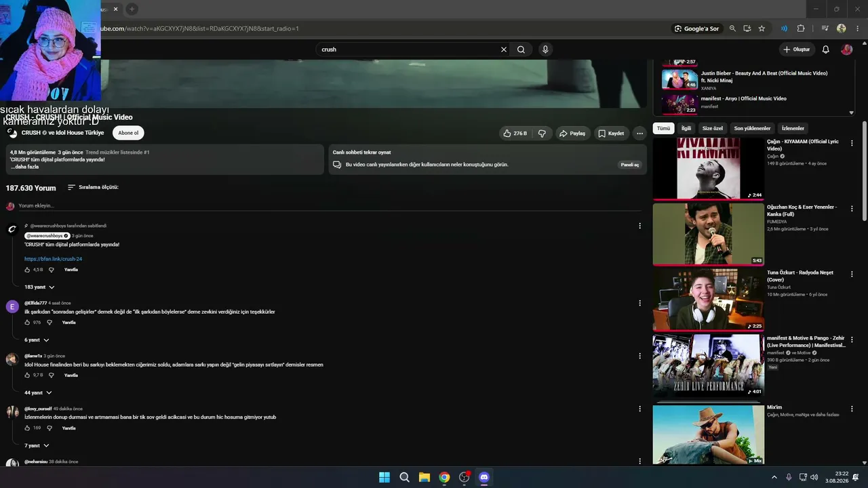Open options menu for Elfida777 comment
The height and width of the screenshot is (488, 868).
639,303
